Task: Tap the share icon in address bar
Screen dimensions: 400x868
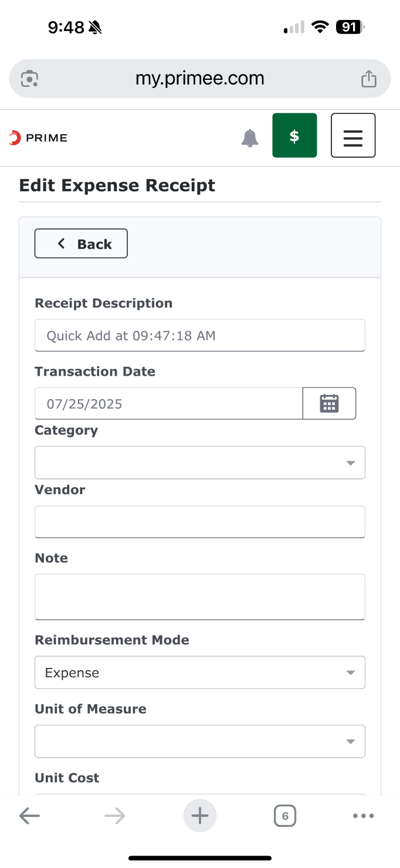Action: tap(368, 78)
